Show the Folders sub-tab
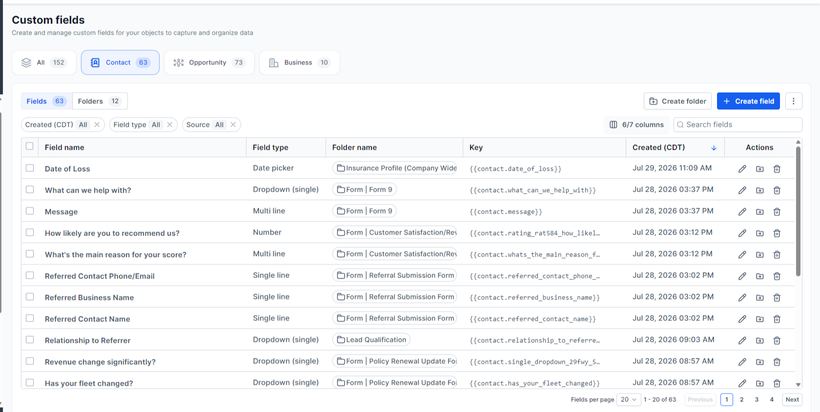The image size is (820, 412). pyautogui.click(x=99, y=101)
